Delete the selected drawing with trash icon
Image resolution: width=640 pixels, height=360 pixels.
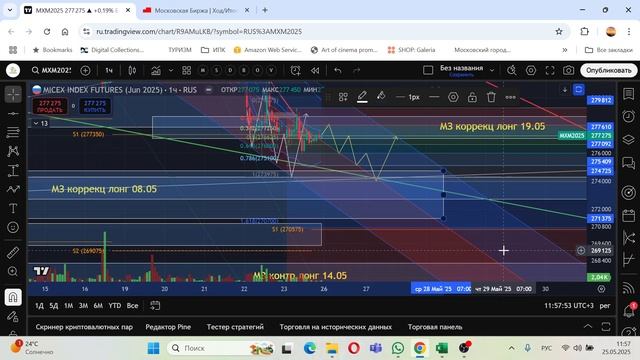tap(491, 97)
